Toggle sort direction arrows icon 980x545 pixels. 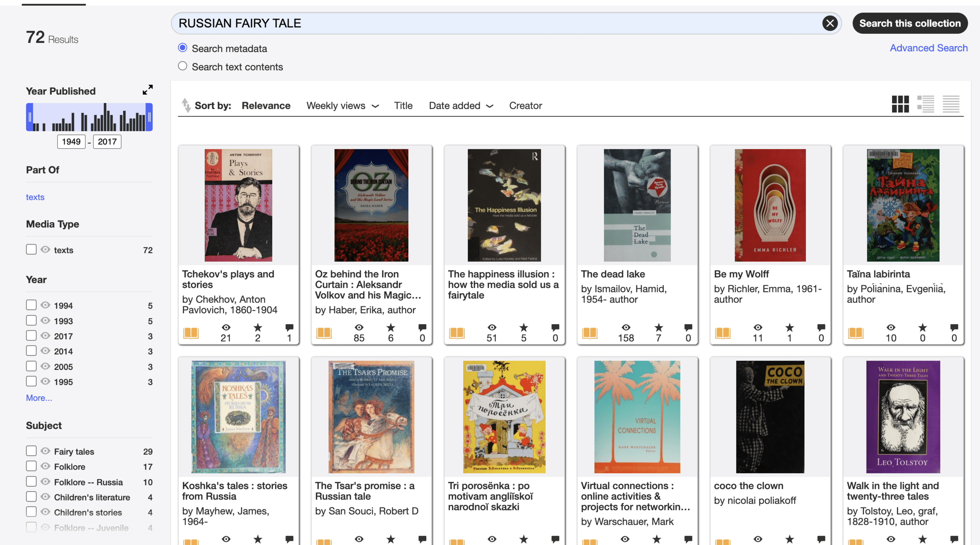186,105
